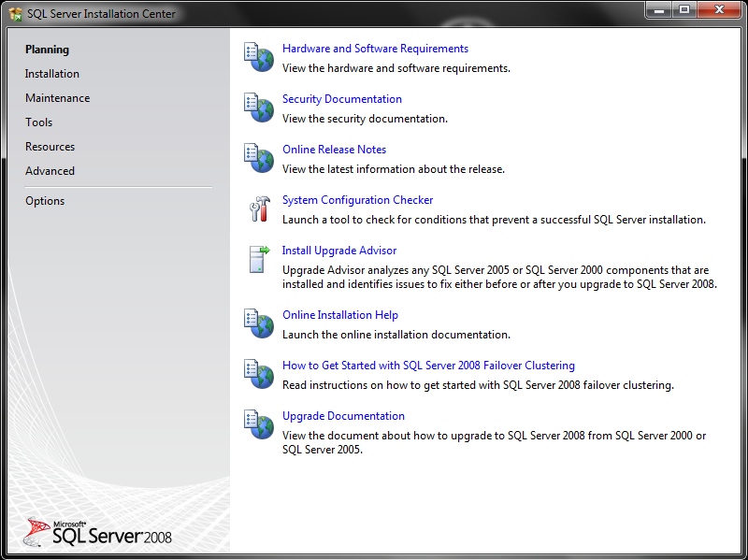
Task: Click the Install Upgrade Advisor document icon
Action: 258,258
